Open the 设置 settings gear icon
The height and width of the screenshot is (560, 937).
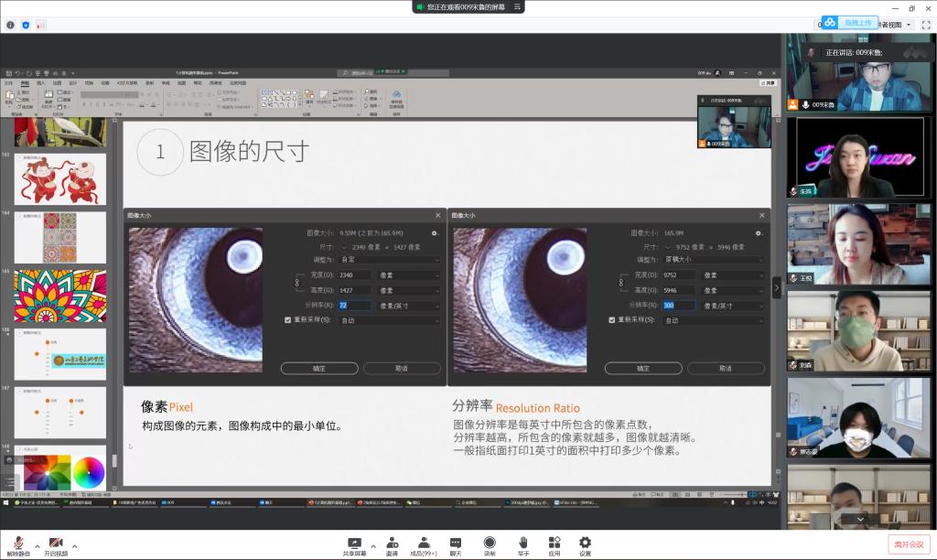585,542
